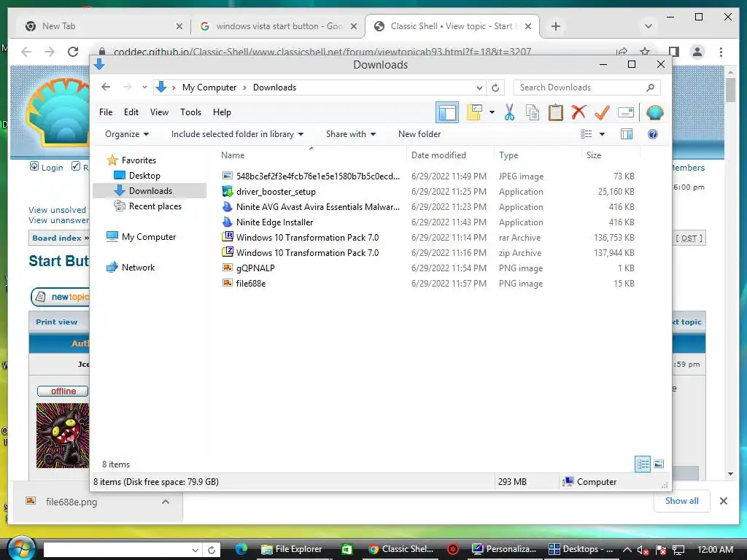The width and height of the screenshot is (747, 560).
Task: Show preview pane icon in command bar
Action: 627,134
